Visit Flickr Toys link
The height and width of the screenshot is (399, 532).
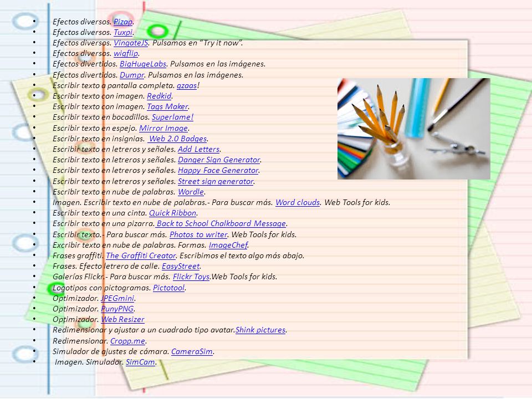191,277
